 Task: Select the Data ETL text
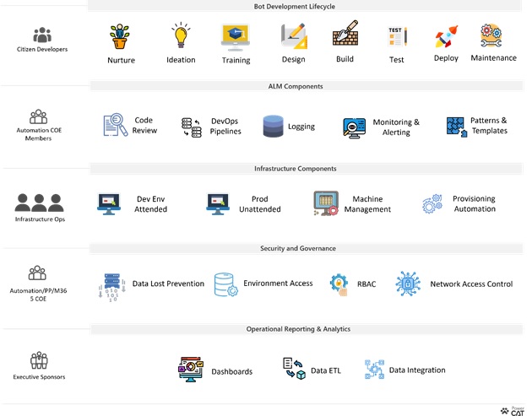[326, 370]
